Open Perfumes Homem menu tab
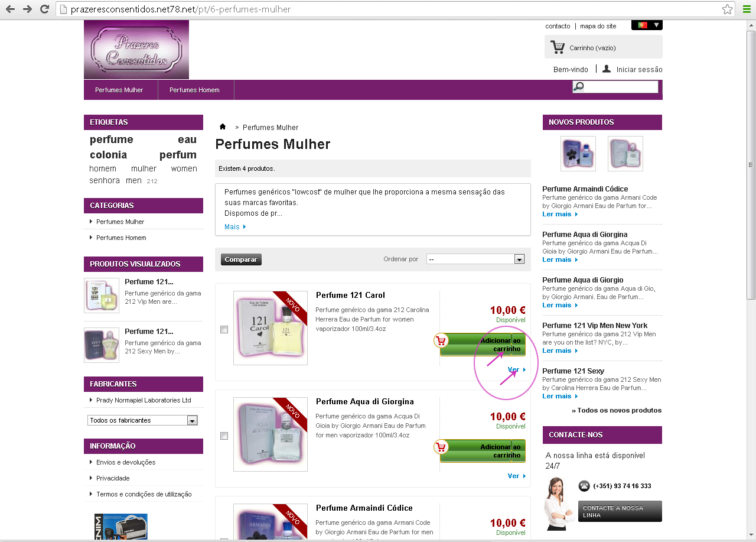The image size is (756, 542). click(x=194, y=90)
